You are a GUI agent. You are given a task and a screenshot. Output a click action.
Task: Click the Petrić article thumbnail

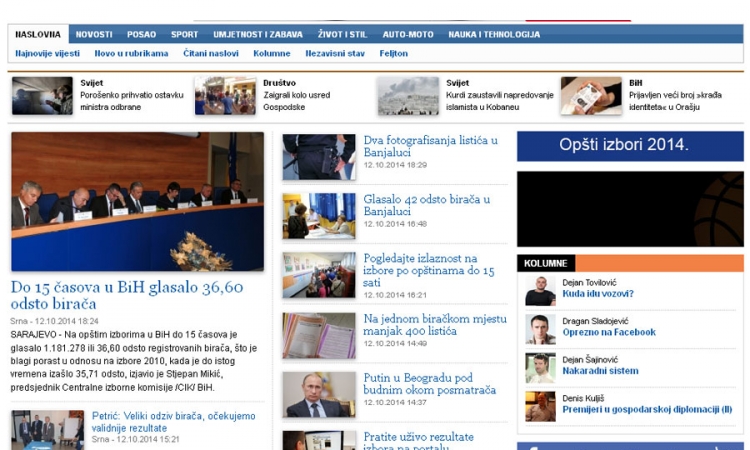(47, 429)
